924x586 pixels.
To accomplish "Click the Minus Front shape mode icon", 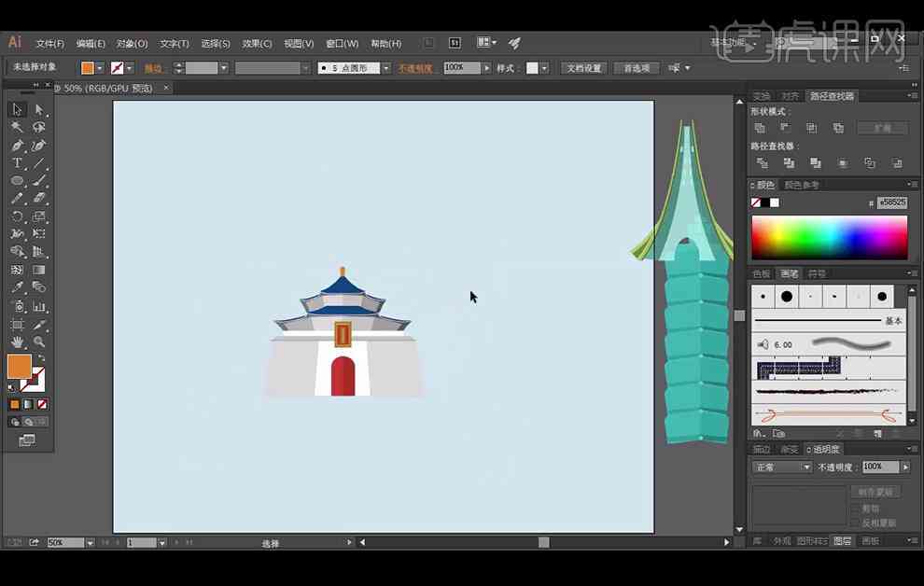I will pyautogui.click(x=785, y=128).
